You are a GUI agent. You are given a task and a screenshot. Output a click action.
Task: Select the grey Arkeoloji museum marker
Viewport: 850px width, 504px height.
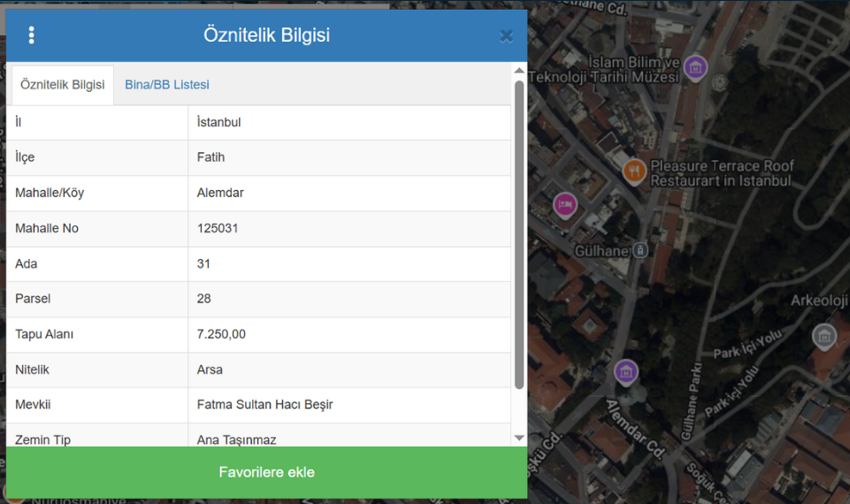coord(823,336)
